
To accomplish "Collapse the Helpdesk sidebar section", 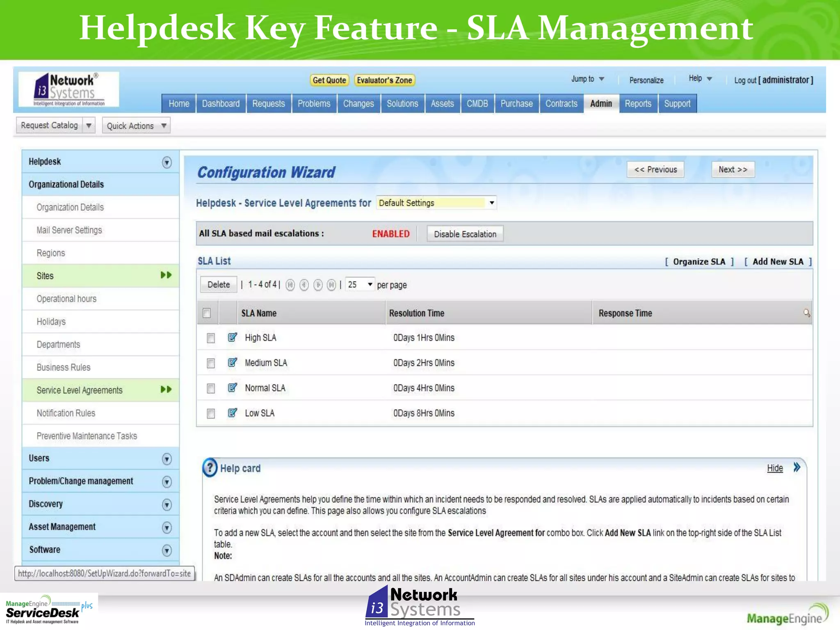I will click(167, 162).
